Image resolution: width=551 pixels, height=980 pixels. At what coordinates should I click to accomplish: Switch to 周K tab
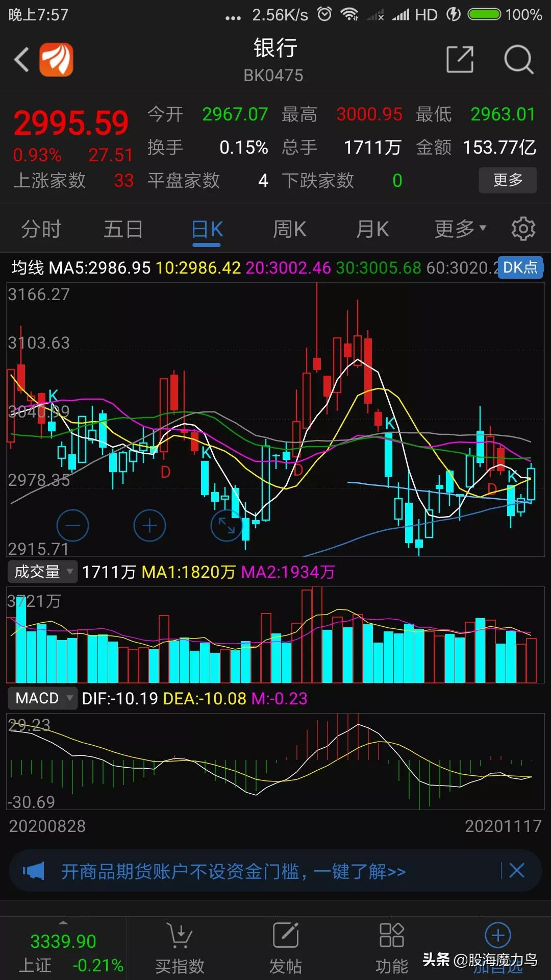coord(290,229)
